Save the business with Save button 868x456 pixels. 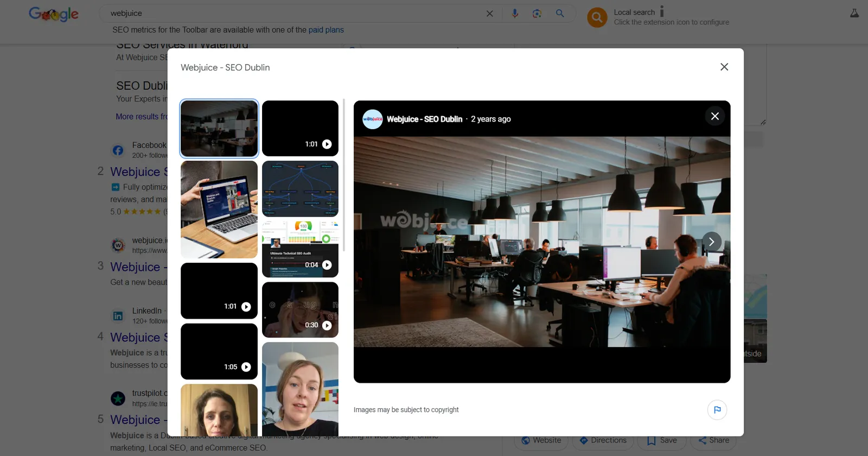[662, 440]
